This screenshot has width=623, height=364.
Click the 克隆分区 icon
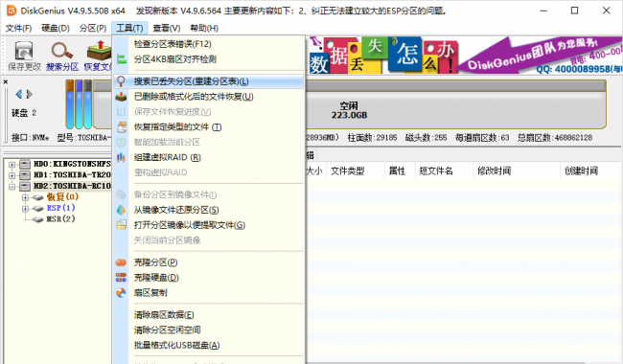(121, 262)
